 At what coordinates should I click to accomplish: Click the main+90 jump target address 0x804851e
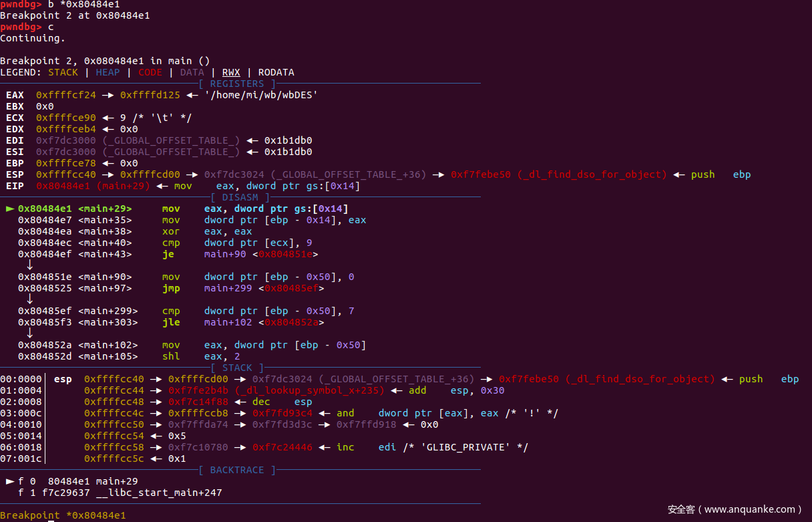point(288,254)
